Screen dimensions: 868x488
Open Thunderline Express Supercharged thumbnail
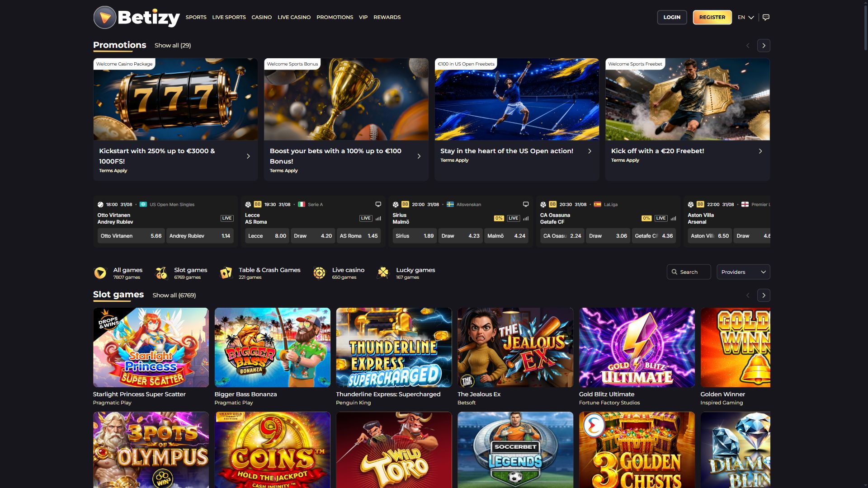[394, 347]
